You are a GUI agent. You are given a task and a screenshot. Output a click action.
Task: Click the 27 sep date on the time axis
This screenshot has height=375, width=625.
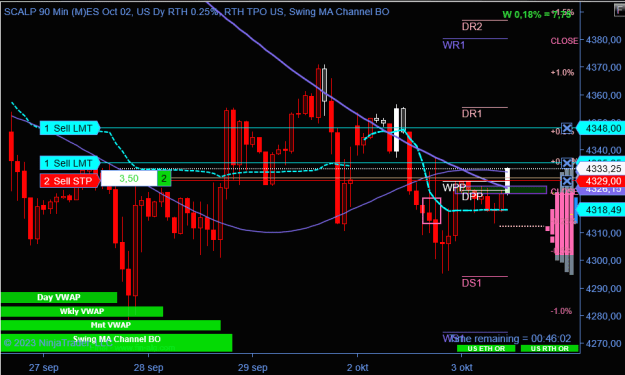43,367
